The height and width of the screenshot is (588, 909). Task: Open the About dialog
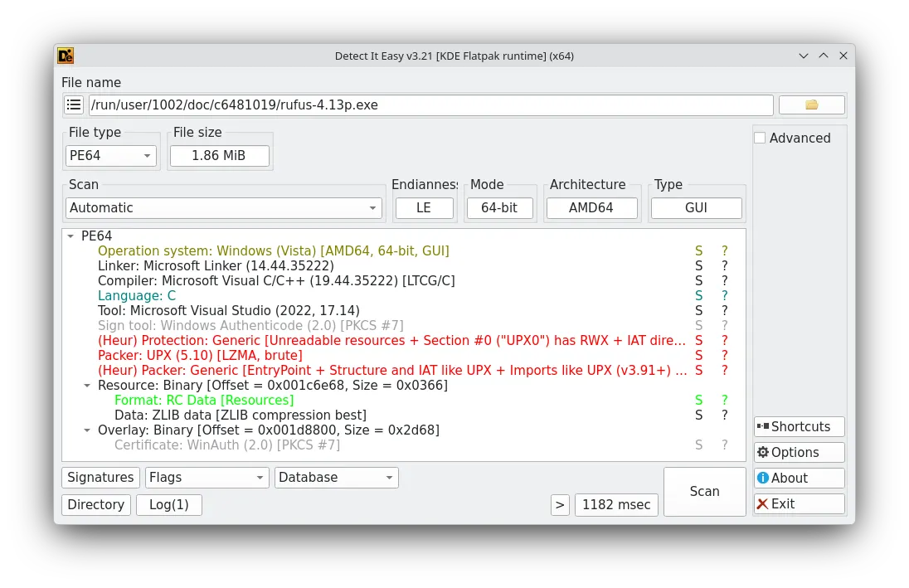tap(799, 478)
